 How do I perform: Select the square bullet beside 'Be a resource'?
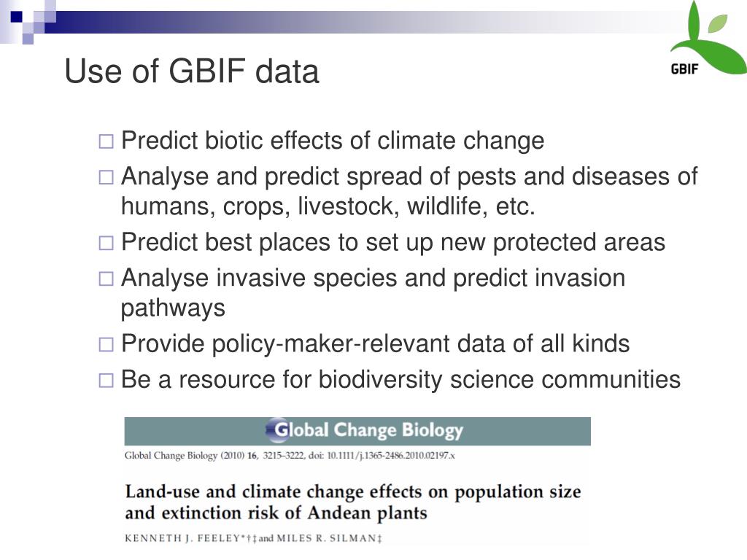point(107,381)
